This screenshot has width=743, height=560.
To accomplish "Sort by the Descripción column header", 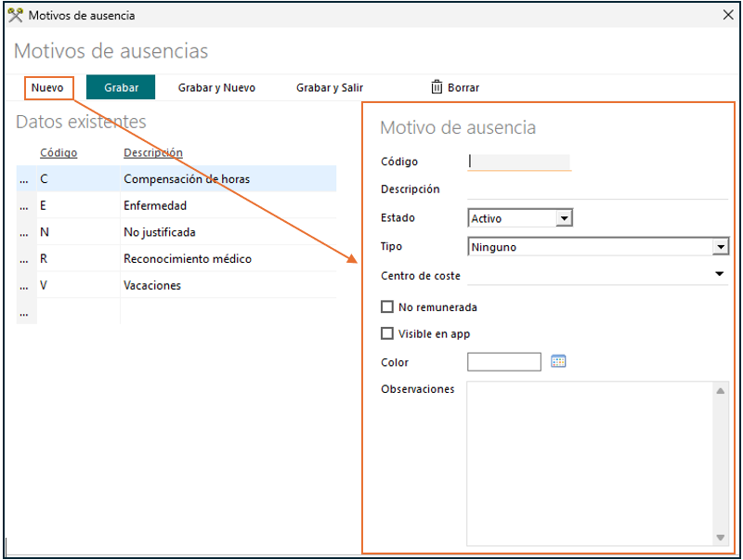I will (x=153, y=152).
